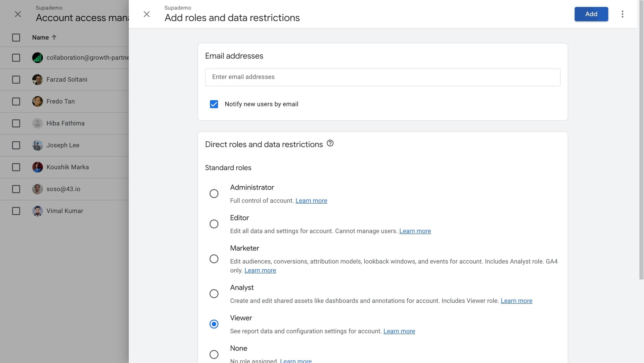Close the Add roles panel

pyautogui.click(x=147, y=14)
